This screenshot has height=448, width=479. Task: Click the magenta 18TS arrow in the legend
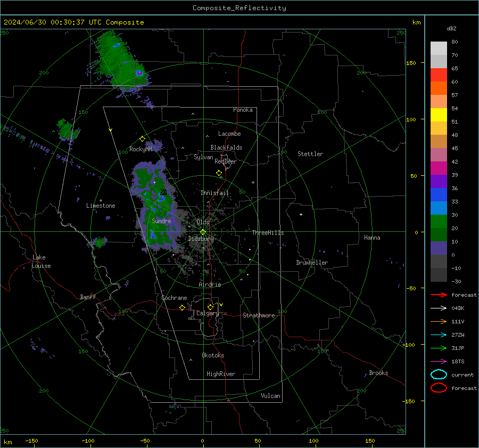click(x=439, y=362)
